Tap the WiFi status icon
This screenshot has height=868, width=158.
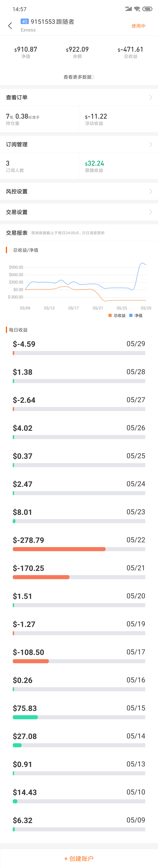point(137,9)
